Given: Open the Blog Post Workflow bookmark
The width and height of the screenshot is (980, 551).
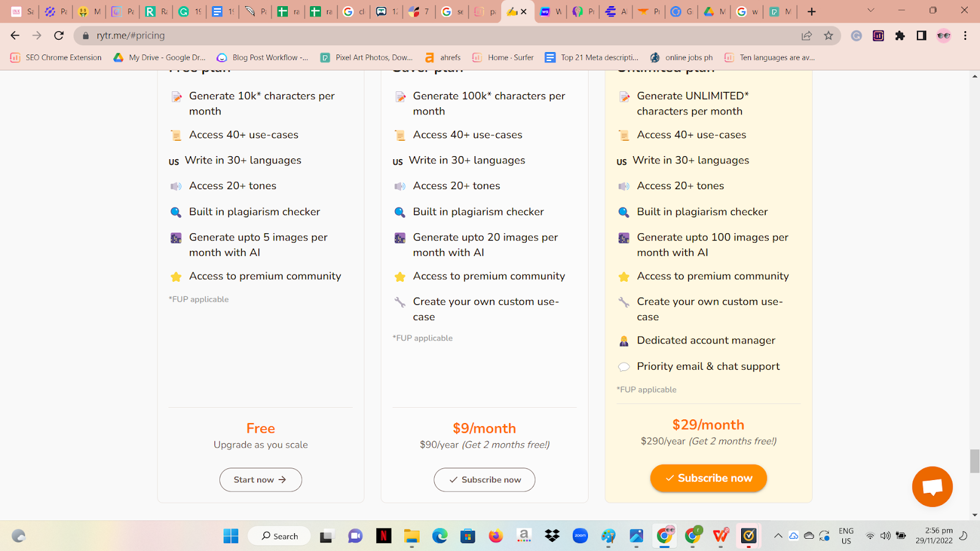Looking at the screenshot, I should [x=263, y=58].
